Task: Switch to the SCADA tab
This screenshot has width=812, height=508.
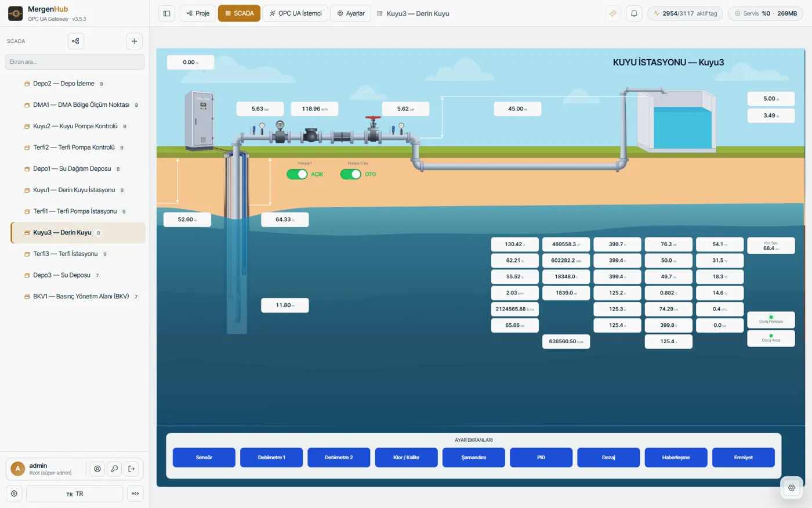Action: (239, 13)
